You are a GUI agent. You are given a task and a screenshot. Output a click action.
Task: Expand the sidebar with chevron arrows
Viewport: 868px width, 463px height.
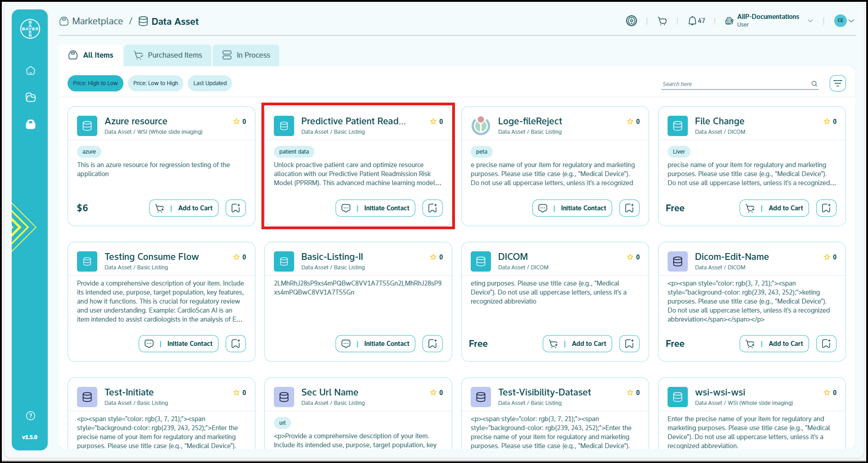point(22,227)
